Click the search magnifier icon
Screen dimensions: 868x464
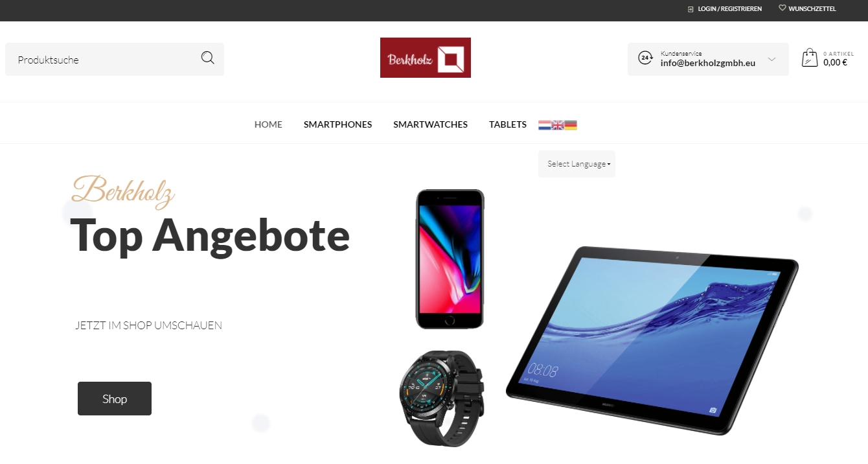207,58
